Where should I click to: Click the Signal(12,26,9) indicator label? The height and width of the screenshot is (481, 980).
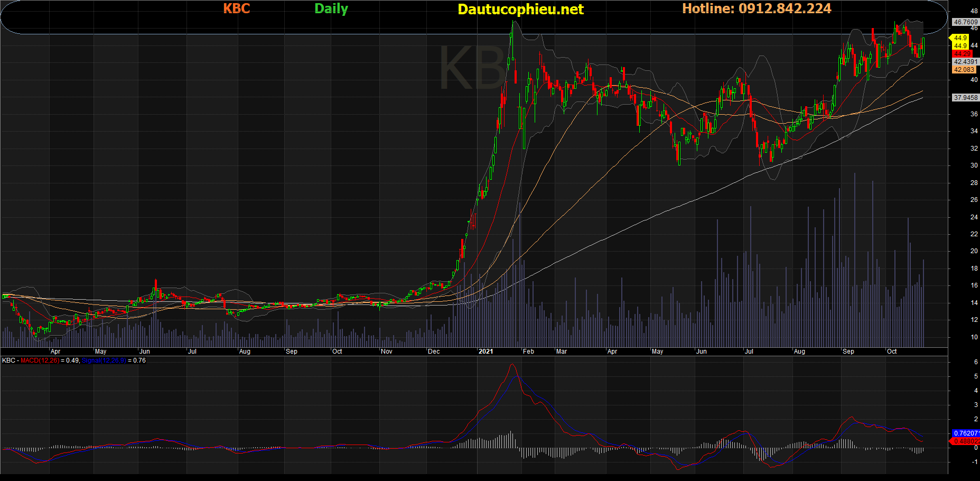coord(104,360)
